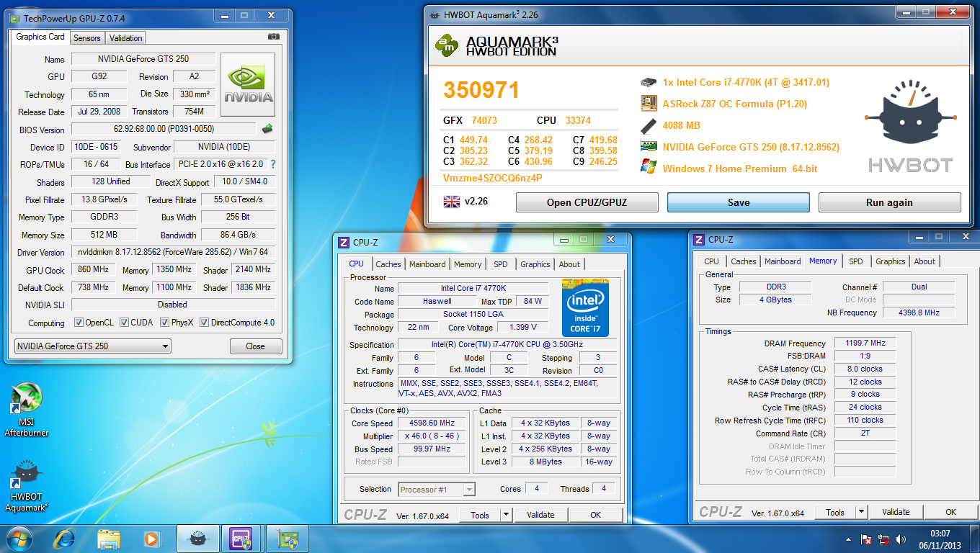Toggle the CUDA checkbox
Viewport: 980px width, 553px height.
tap(125, 323)
